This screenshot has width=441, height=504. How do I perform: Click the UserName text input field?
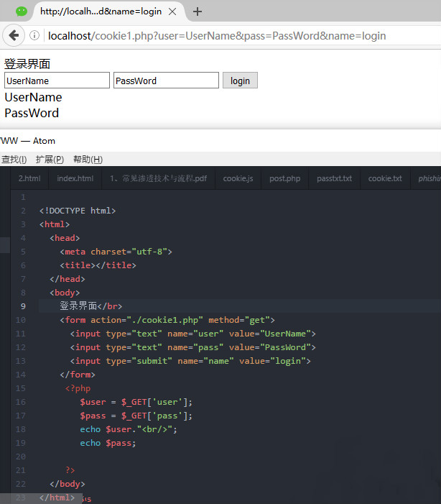pos(57,81)
